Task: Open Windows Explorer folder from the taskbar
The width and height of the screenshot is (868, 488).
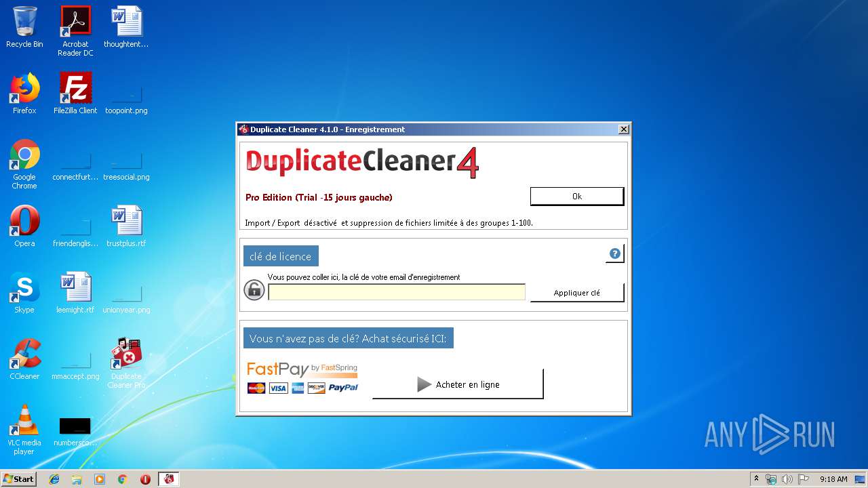Action: (x=77, y=479)
